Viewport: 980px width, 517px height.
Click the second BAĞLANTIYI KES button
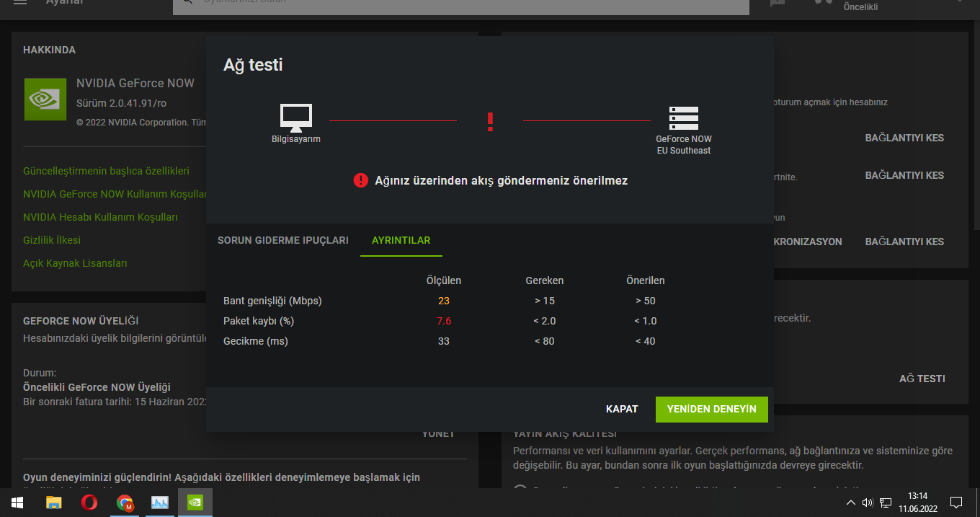pos(904,175)
